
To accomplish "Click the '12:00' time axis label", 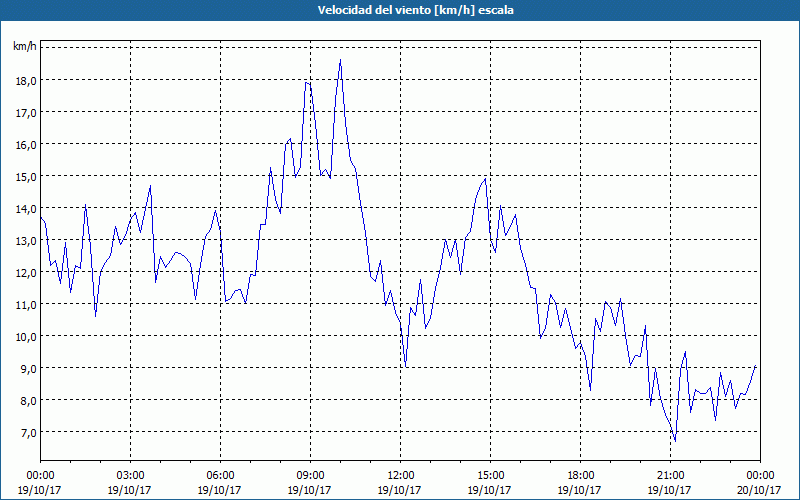I will click(x=401, y=476).
